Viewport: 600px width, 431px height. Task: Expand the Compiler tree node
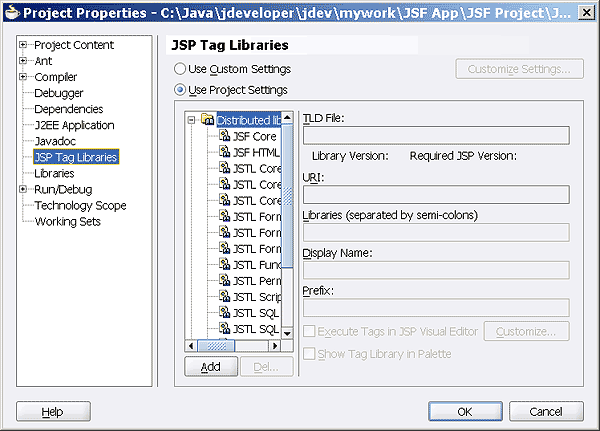[x=23, y=78]
